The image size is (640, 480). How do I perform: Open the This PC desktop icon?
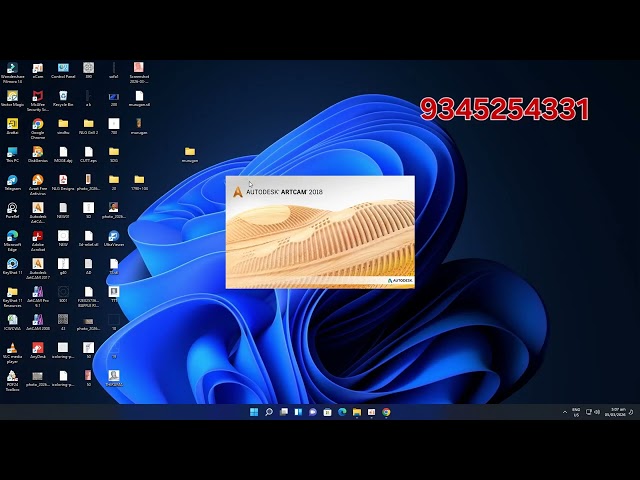[x=12, y=155]
